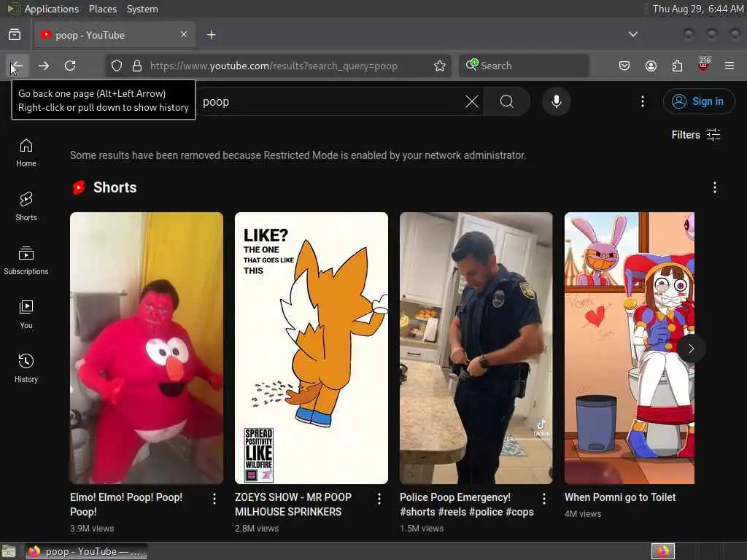This screenshot has width=747, height=560.
Task: Search with your voice microphone
Action: [x=557, y=101]
